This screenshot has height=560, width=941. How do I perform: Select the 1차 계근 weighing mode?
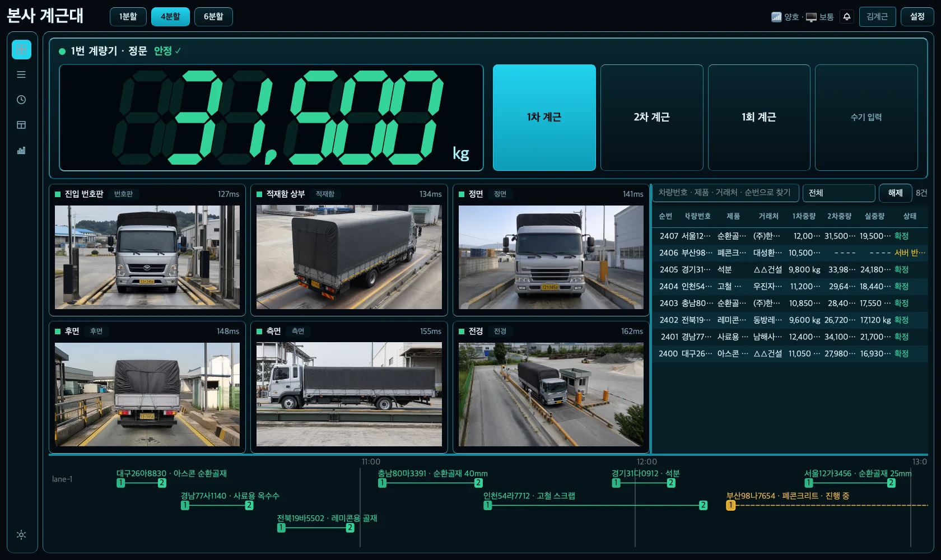tap(544, 117)
